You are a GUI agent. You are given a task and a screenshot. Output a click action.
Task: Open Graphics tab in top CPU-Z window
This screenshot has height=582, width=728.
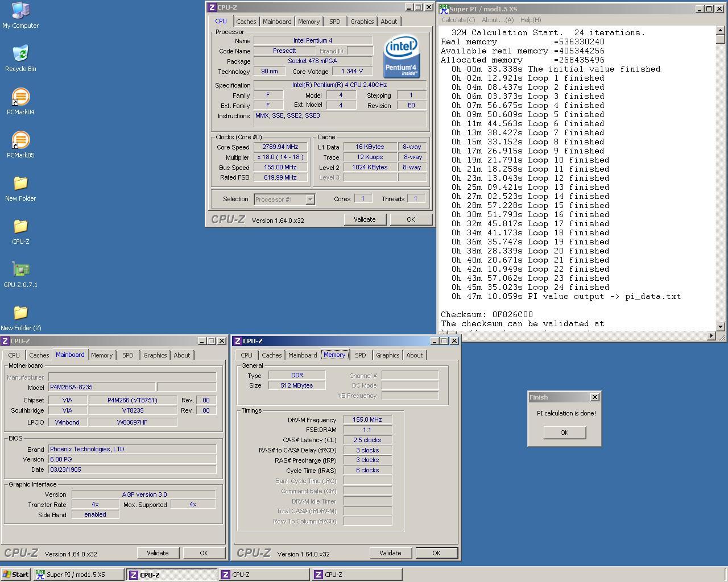pyautogui.click(x=362, y=22)
